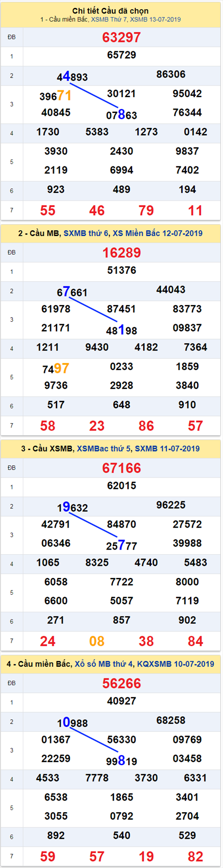Click sixth prize number 857
223x868 pixels.
(x=122, y=620)
